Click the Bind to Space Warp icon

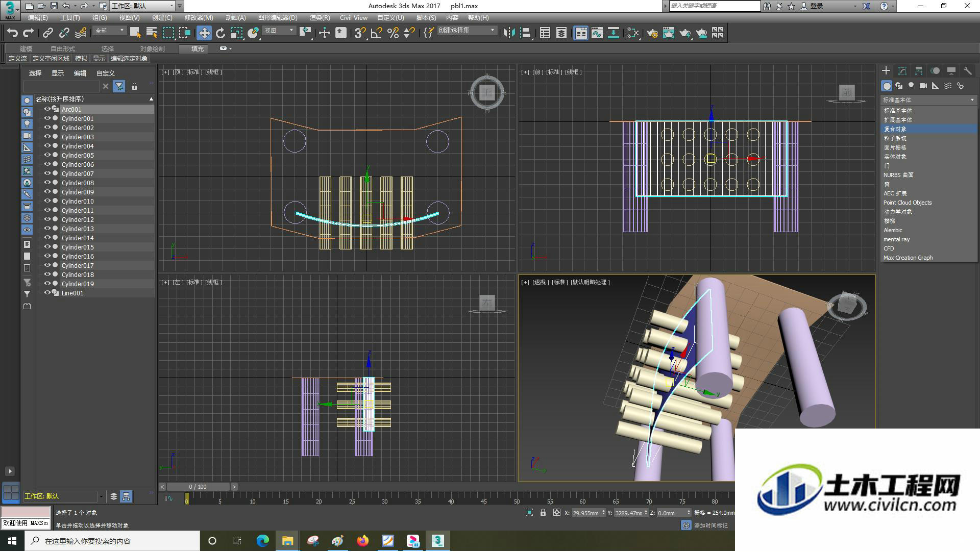[x=81, y=33]
